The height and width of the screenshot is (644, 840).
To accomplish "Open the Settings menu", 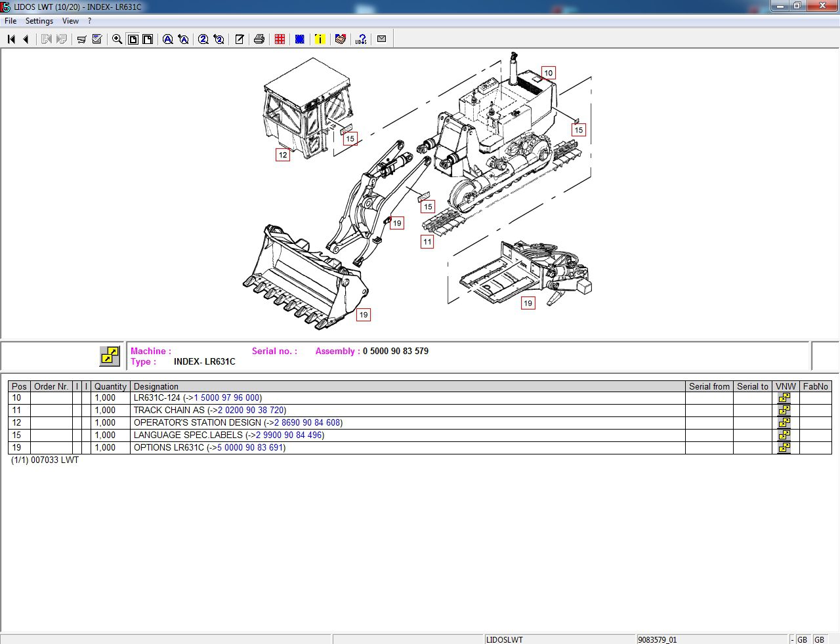I will tap(39, 20).
